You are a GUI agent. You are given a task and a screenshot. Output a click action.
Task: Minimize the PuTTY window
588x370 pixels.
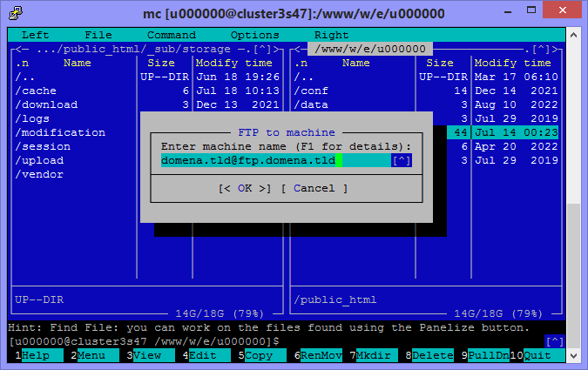click(x=508, y=11)
